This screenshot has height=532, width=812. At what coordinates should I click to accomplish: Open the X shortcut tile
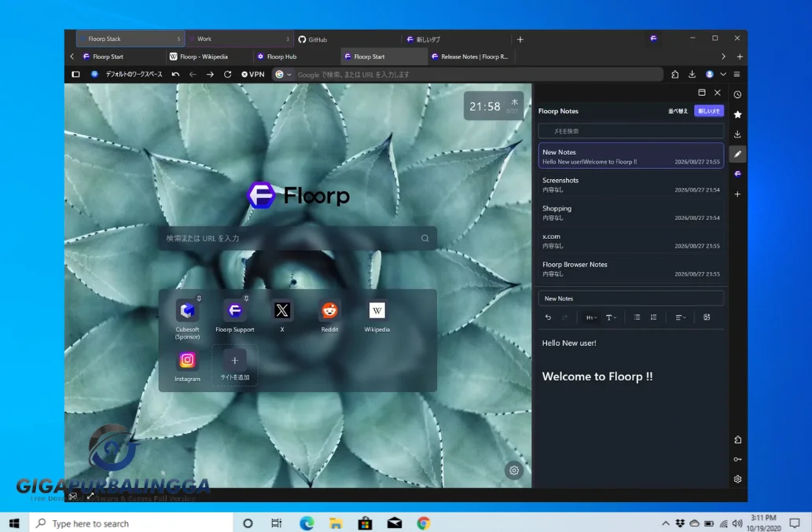coord(282,316)
